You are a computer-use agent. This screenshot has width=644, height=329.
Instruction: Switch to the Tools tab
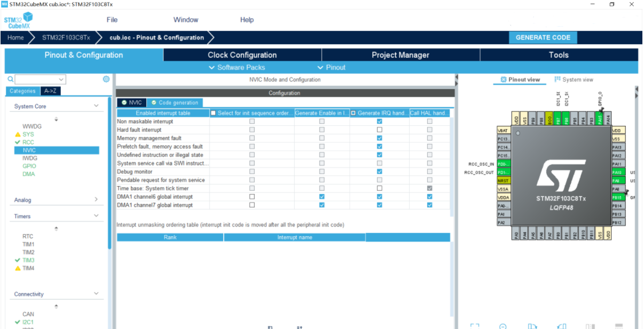pos(559,55)
